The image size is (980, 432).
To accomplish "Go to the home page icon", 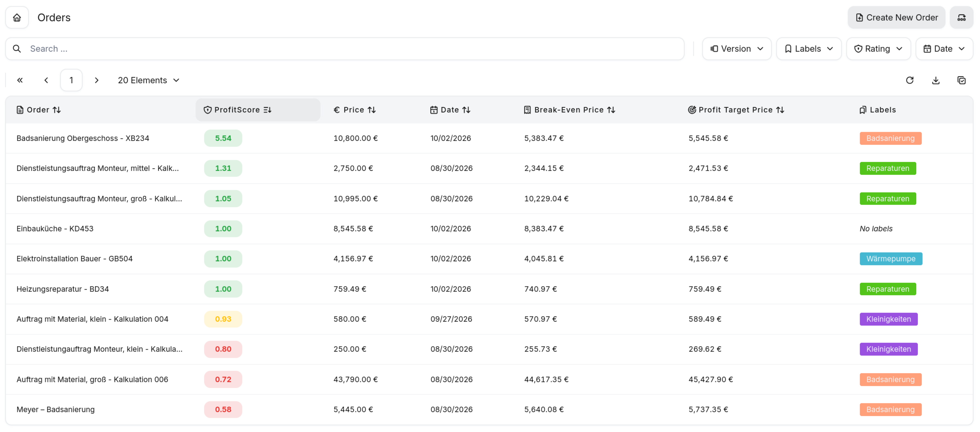I will [x=17, y=18].
